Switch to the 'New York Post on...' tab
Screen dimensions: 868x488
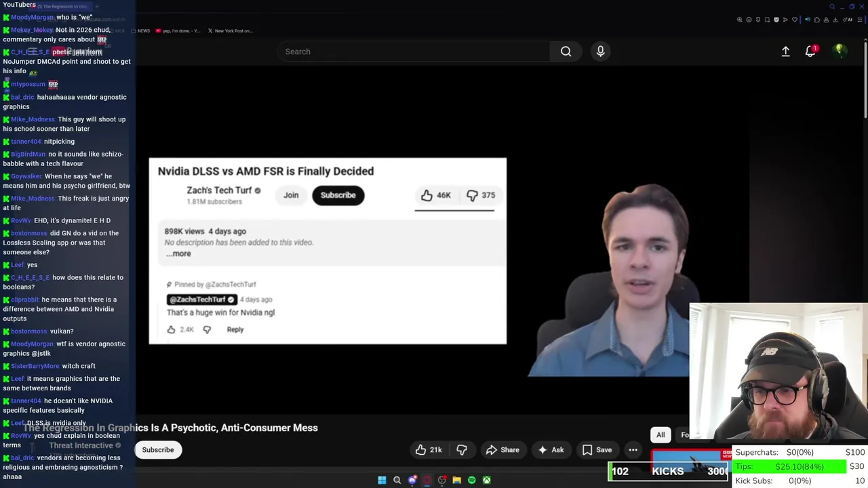point(230,30)
